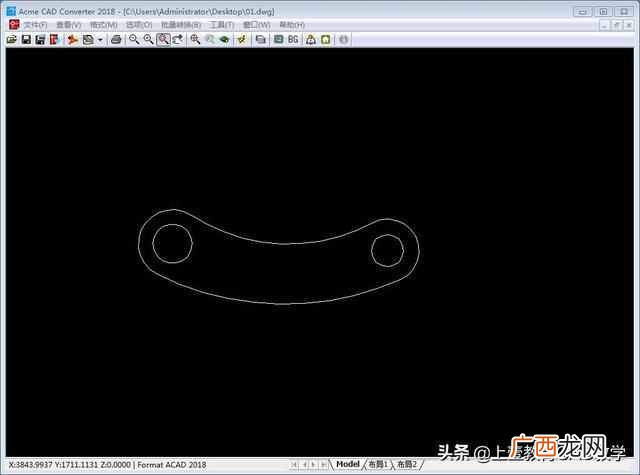This screenshot has width=640, height=475.
Task: Click the Acme CAD Converter title bar icon
Action: [x=11, y=11]
